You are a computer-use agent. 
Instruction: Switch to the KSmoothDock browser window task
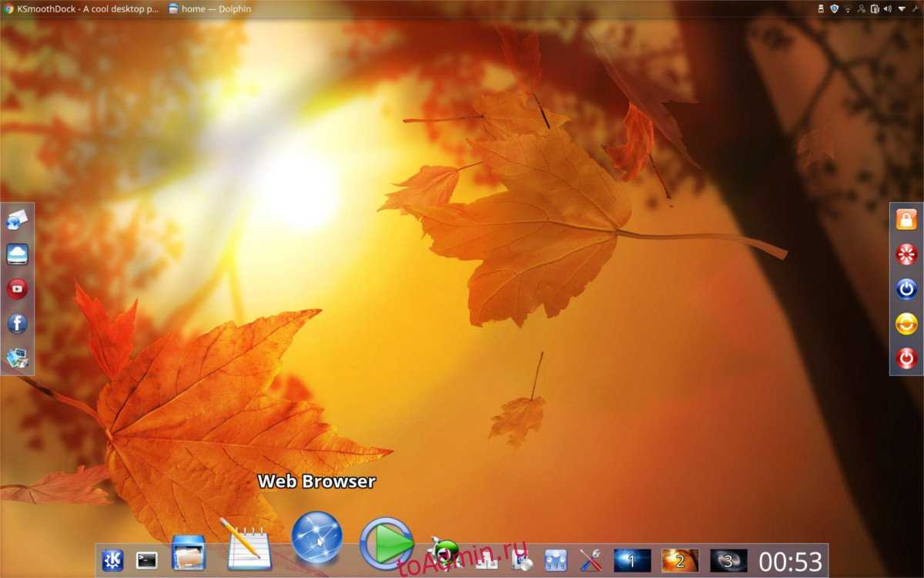coord(81,8)
